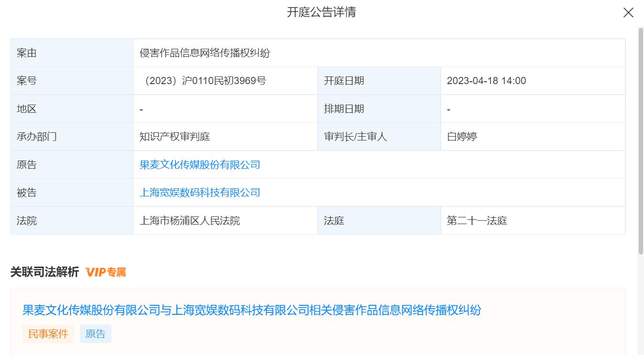Click the 承办部门 label cell
This screenshot has height=355, width=644.
[x=72, y=137]
